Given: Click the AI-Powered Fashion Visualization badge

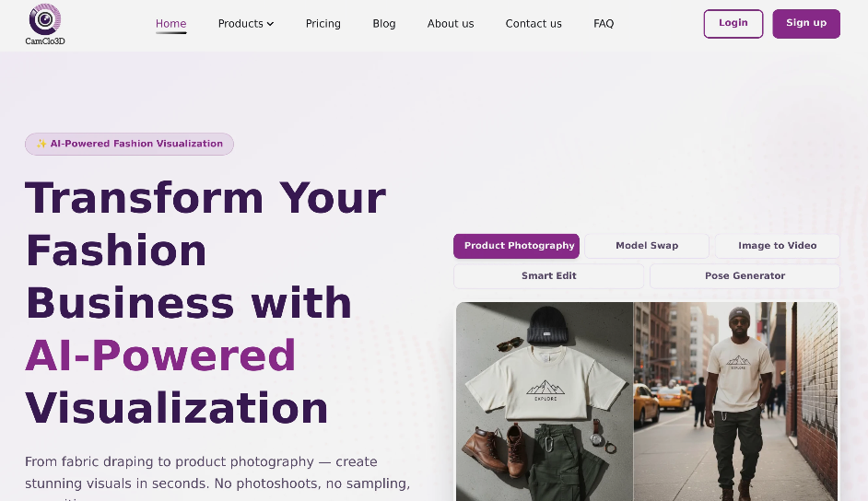Looking at the screenshot, I should coord(129,144).
